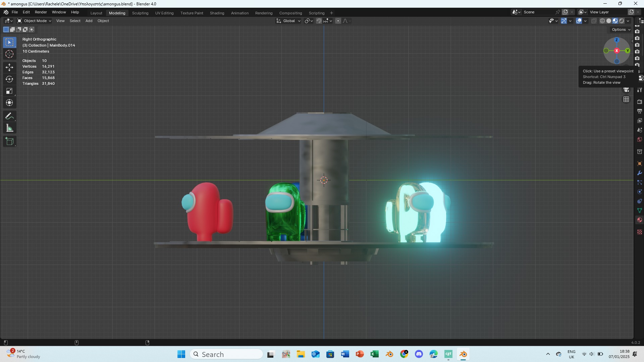The width and height of the screenshot is (644, 362).
Task: Select the Select Box tool
Action: click(x=9, y=42)
